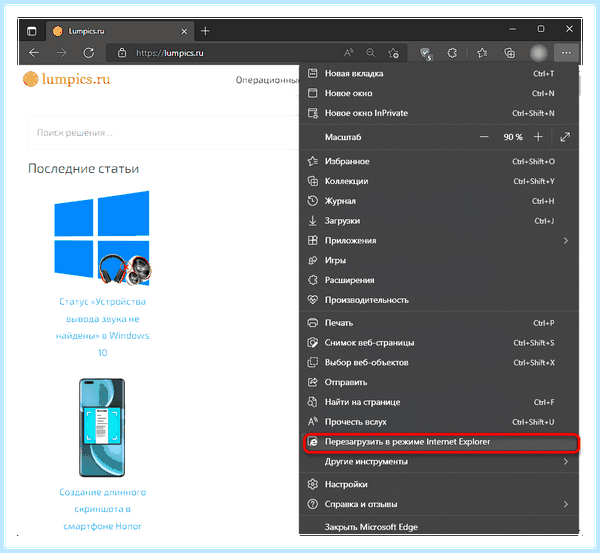Open Игры menu entry

(439, 261)
